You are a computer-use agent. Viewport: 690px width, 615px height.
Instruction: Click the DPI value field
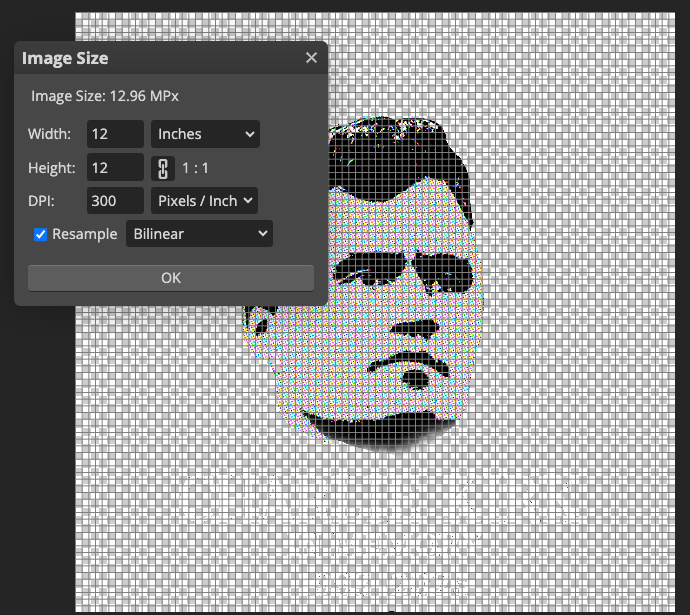click(115, 201)
